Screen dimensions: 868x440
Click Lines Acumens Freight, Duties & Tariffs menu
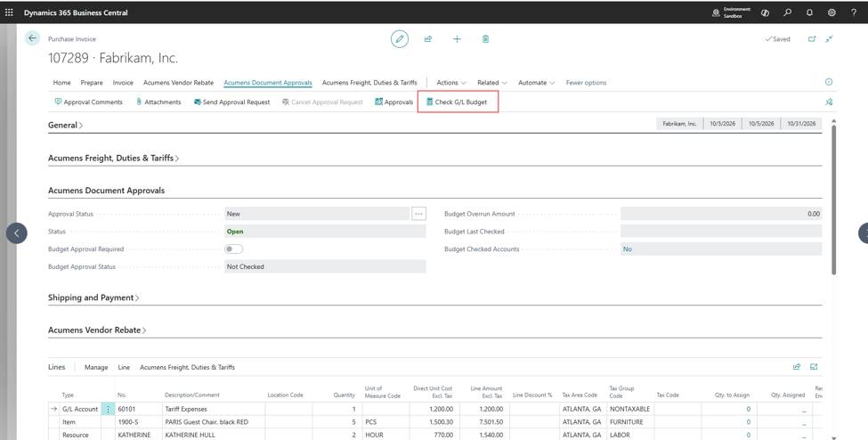point(187,367)
